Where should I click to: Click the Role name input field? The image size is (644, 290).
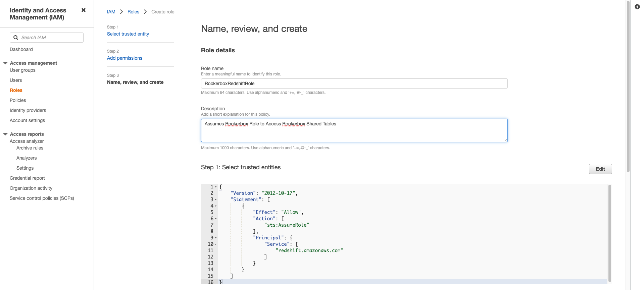[x=354, y=83]
